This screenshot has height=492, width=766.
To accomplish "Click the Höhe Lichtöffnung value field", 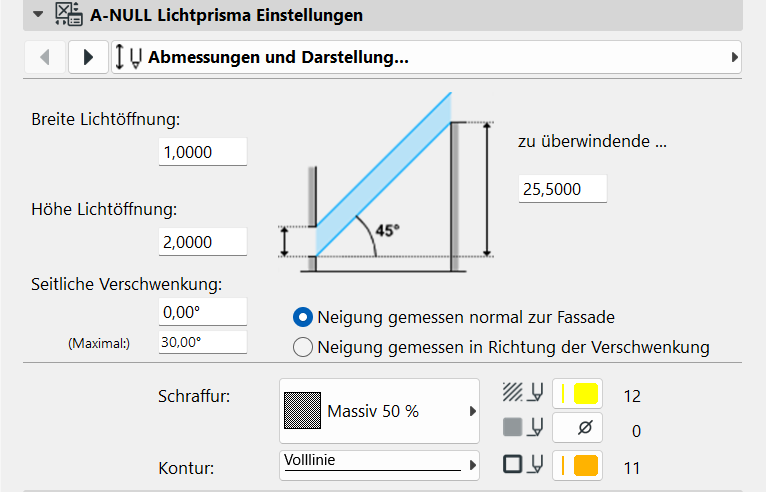I will pos(202,241).
